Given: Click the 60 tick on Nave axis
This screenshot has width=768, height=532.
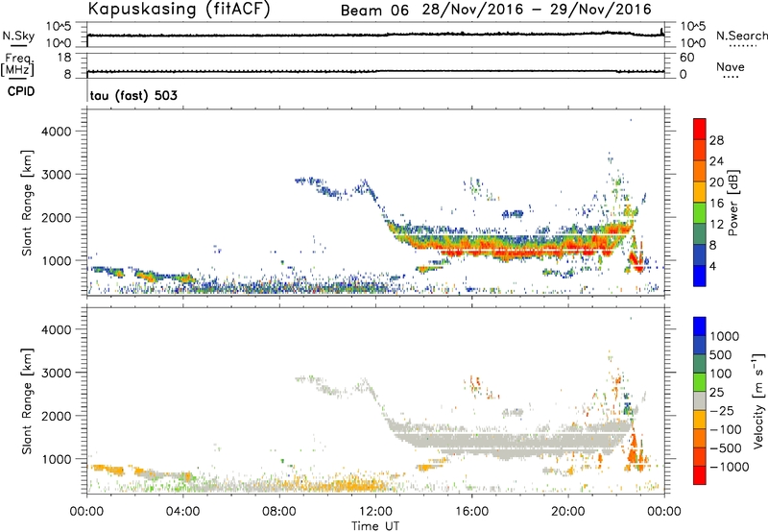Looking at the screenshot, I should 686,58.
